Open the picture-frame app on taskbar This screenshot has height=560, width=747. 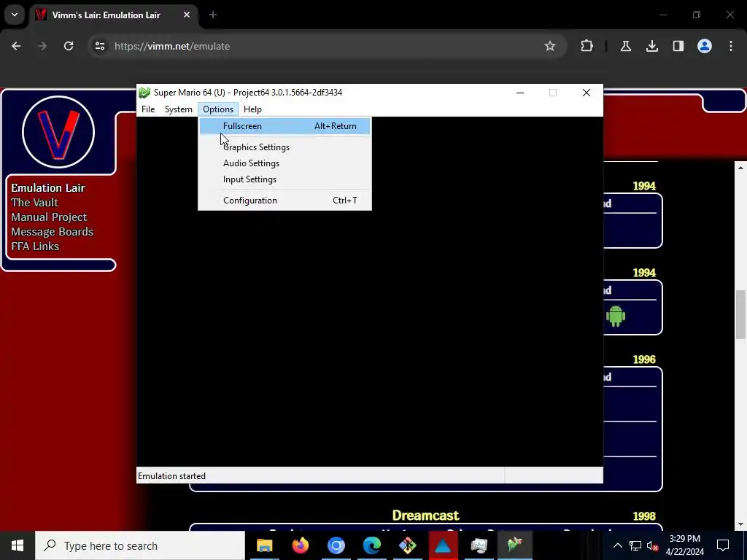coord(479,545)
